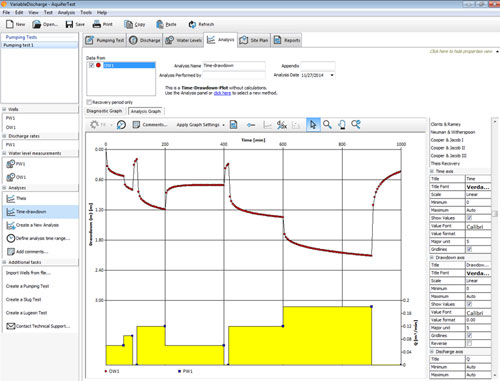
Task: Click Add comments... in Analyses panel
Action: pos(27,252)
